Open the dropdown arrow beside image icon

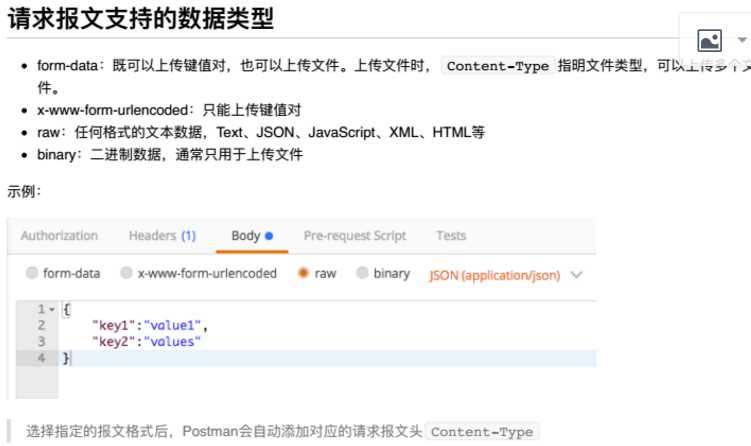point(742,40)
